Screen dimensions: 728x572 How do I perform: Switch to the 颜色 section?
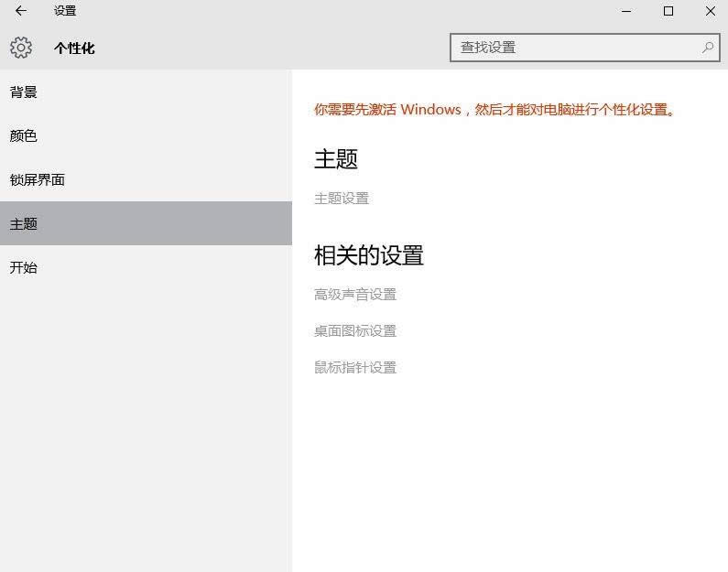[24, 136]
